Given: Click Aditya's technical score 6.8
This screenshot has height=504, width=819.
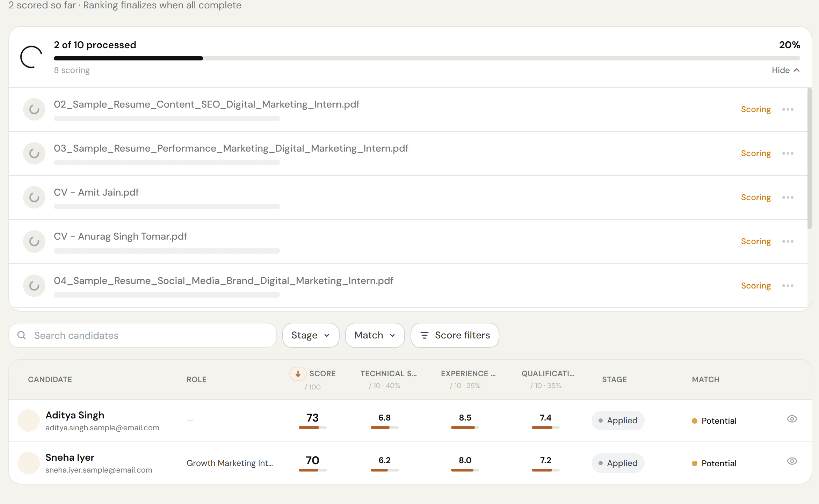Looking at the screenshot, I should (x=384, y=418).
